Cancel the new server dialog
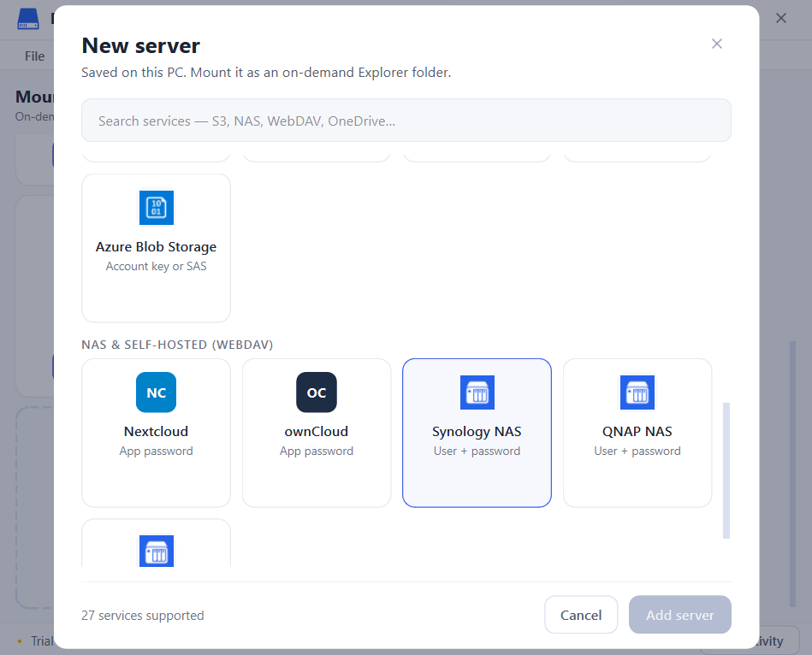812x655 pixels. 581,615
